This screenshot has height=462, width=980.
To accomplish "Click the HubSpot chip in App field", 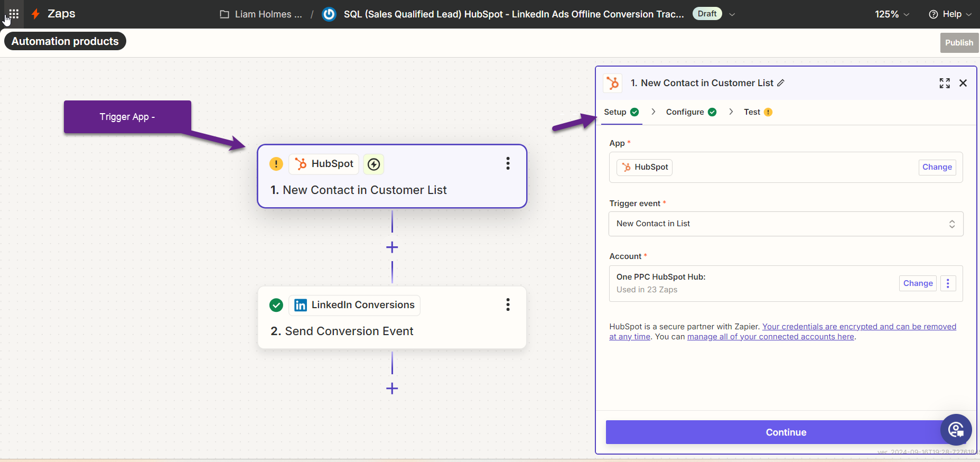I will (645, 167).
